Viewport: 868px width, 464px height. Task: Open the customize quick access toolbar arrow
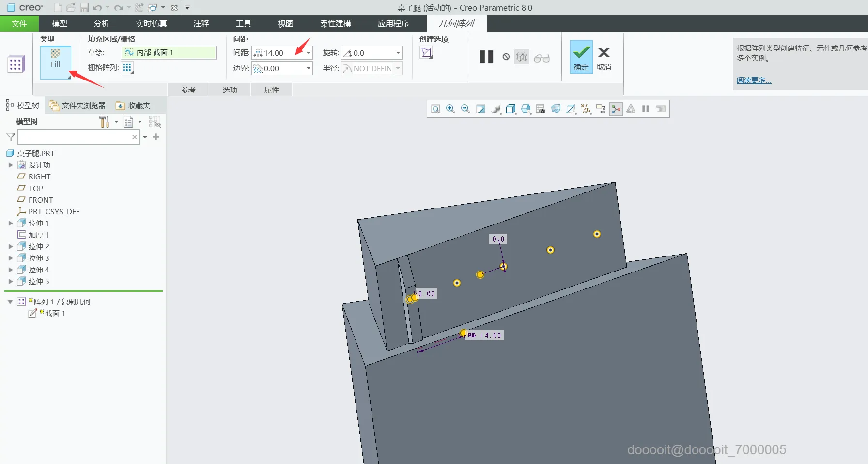(187, 8)
